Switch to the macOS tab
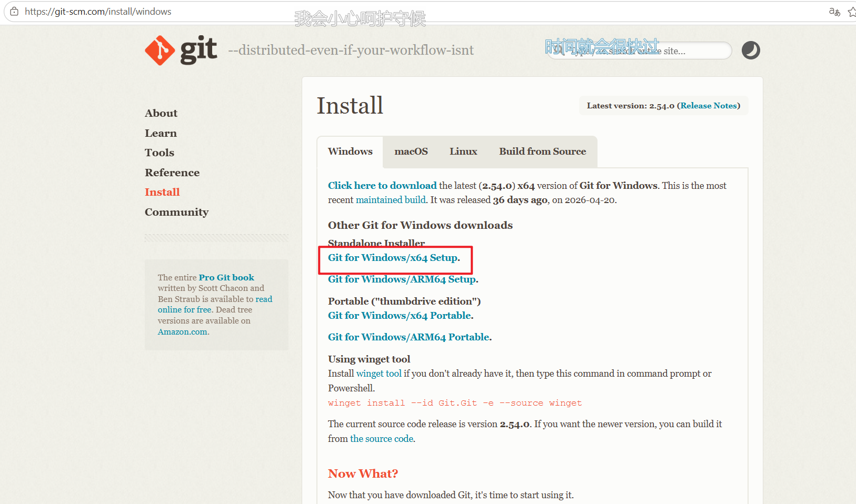Image resolution: width=856 pixels, height=504 pixels. tap(411, 152)
